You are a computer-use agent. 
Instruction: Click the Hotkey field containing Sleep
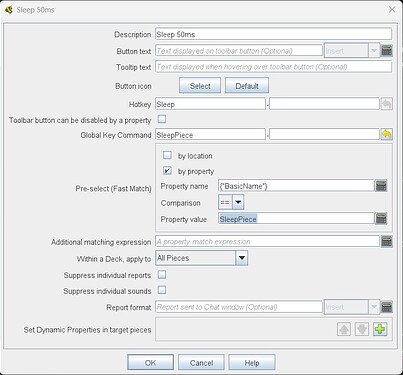210,104
